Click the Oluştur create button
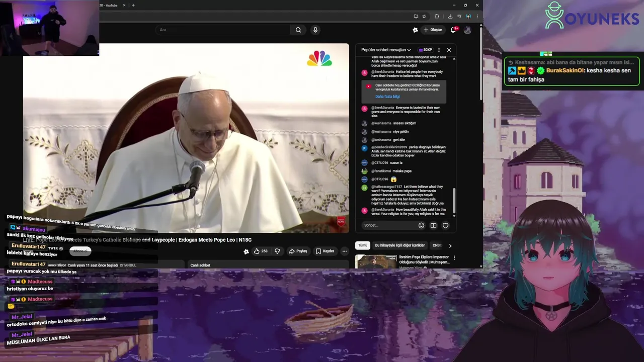644x362 pixels. click(433, 30)
